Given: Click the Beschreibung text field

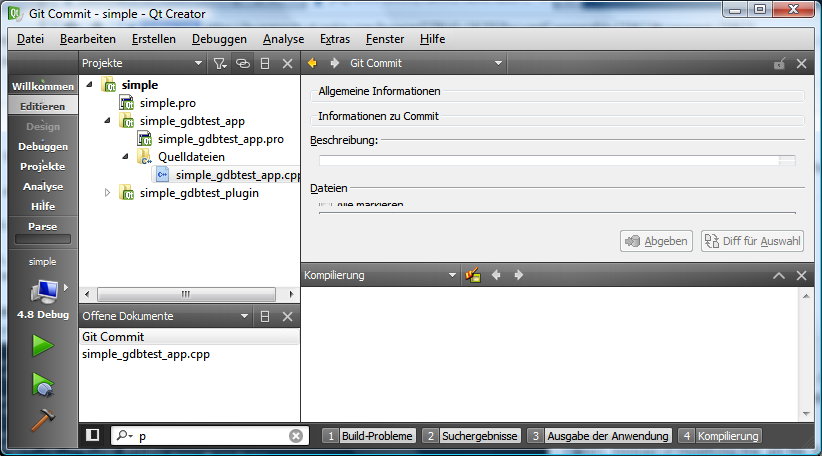Looking at the screenshot, I should [557, 160].
